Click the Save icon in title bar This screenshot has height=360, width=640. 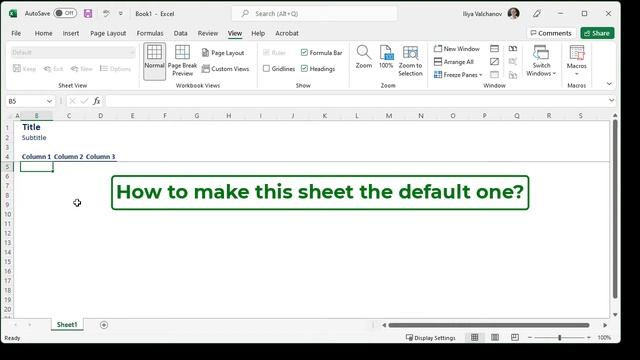click(88, 13)
